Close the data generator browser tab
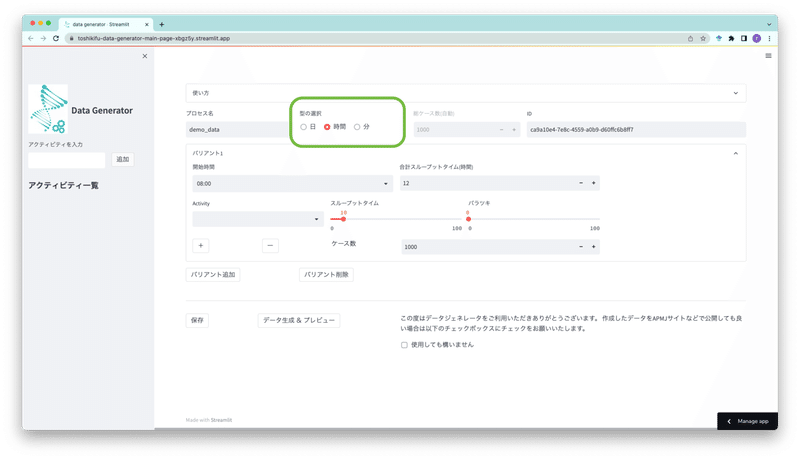800x459 pixels. (147, 24)
